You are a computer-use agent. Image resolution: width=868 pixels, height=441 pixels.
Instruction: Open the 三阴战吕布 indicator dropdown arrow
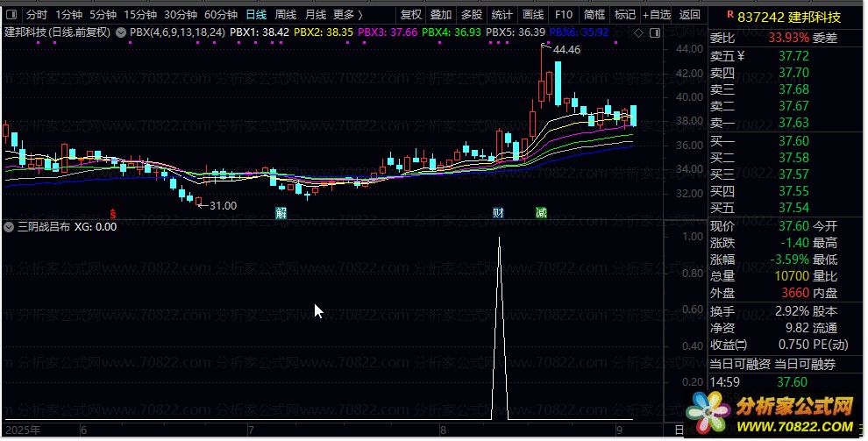8,227
